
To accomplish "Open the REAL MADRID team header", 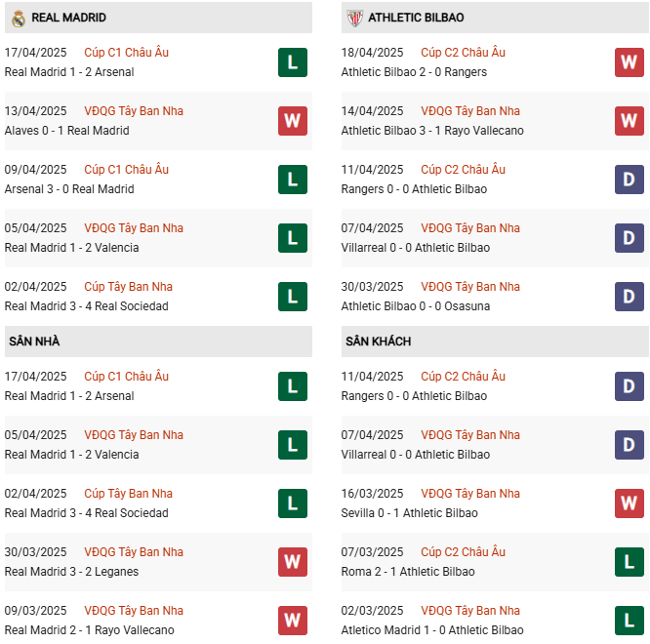I will tap(68, 18).
